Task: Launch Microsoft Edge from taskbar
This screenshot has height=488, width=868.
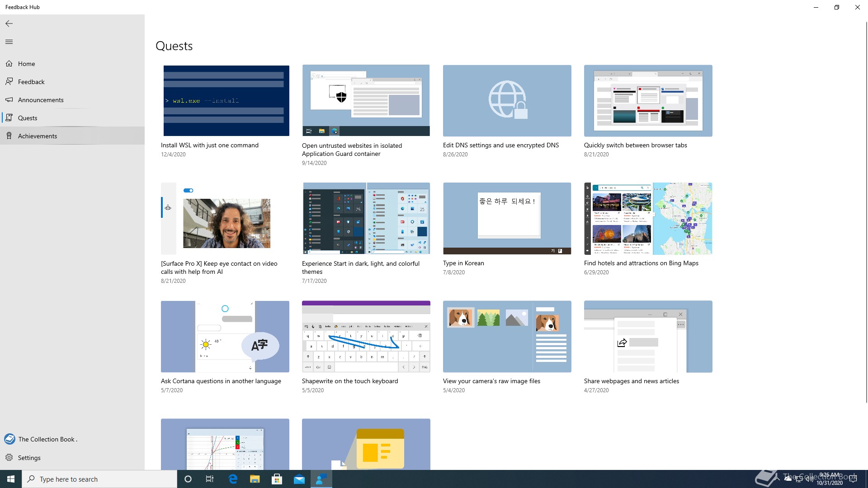Action: (x=233, y=479)
